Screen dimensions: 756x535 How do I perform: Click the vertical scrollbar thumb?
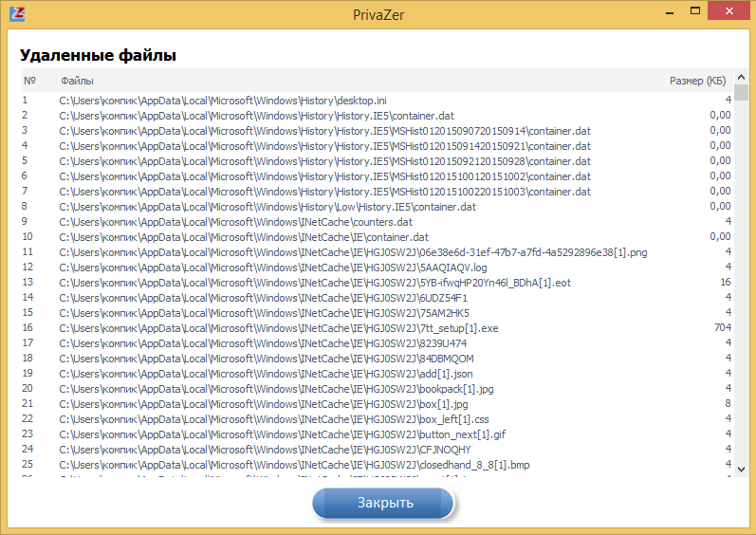(x=741, y=92)
